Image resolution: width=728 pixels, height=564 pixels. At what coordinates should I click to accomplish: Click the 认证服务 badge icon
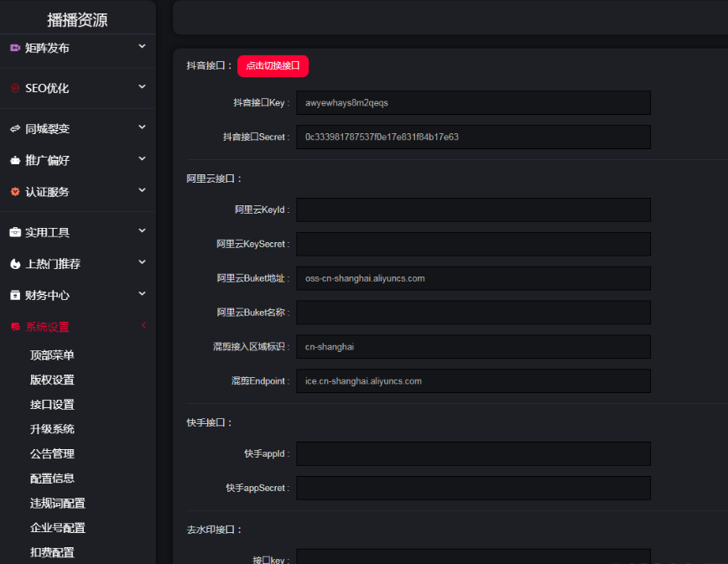coord(15,192)
